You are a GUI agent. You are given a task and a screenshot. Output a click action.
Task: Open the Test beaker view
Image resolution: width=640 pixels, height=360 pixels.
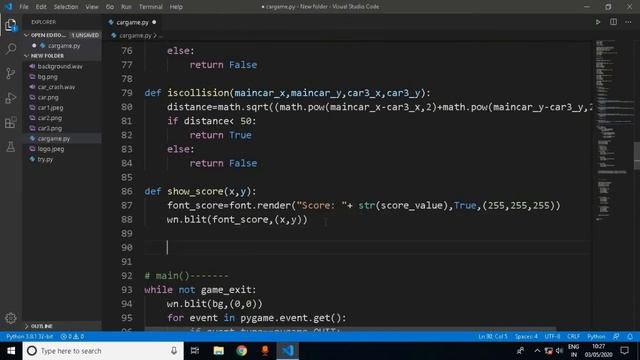pyautogui.click(x=11, y=147)
